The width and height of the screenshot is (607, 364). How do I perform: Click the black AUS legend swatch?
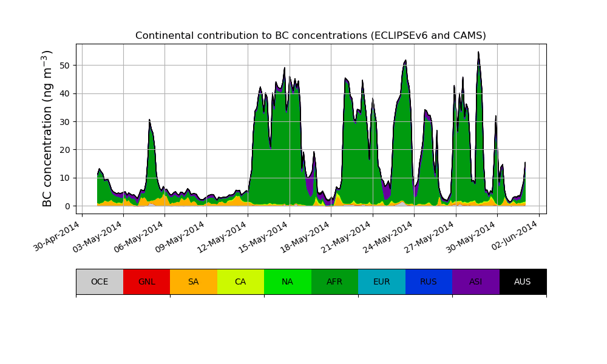[523, 281]
